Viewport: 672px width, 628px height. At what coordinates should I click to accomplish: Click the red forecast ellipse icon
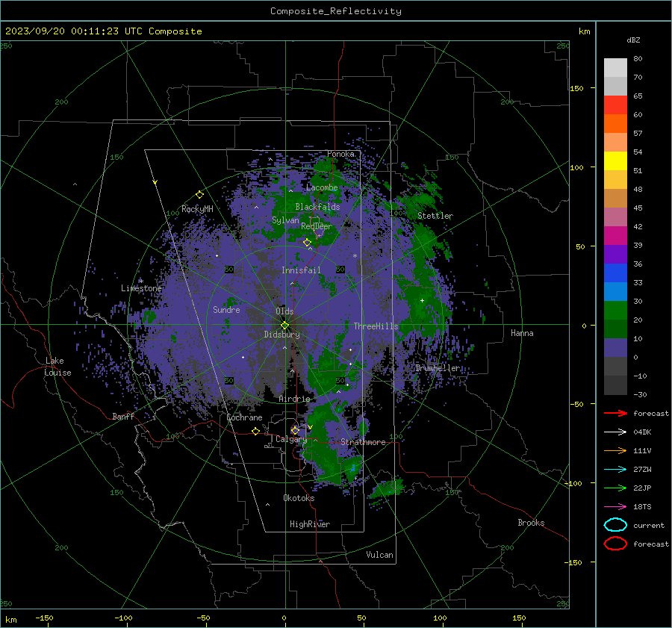615,544
